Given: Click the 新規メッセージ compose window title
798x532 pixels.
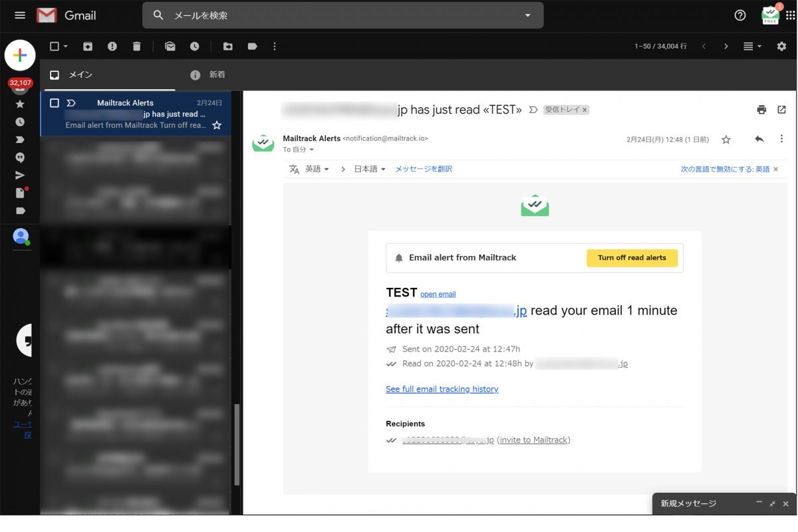Looking at the screenshot, I should pos(688,503).
